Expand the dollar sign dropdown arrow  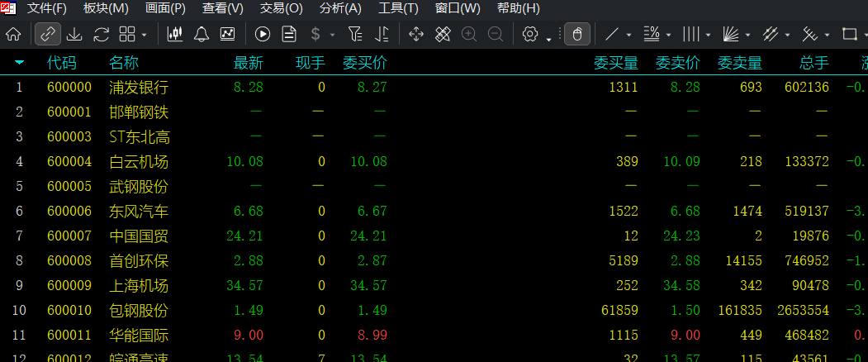[x=332, y=35]
